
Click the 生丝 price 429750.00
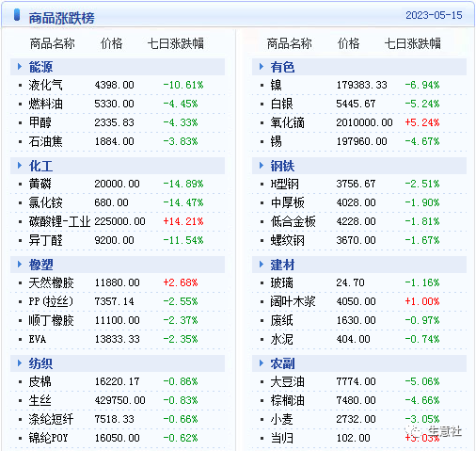coord(119,400)
